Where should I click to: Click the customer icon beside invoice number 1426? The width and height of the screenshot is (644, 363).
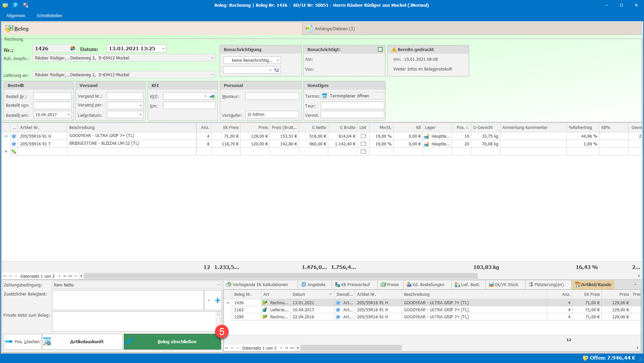[72, 48]
